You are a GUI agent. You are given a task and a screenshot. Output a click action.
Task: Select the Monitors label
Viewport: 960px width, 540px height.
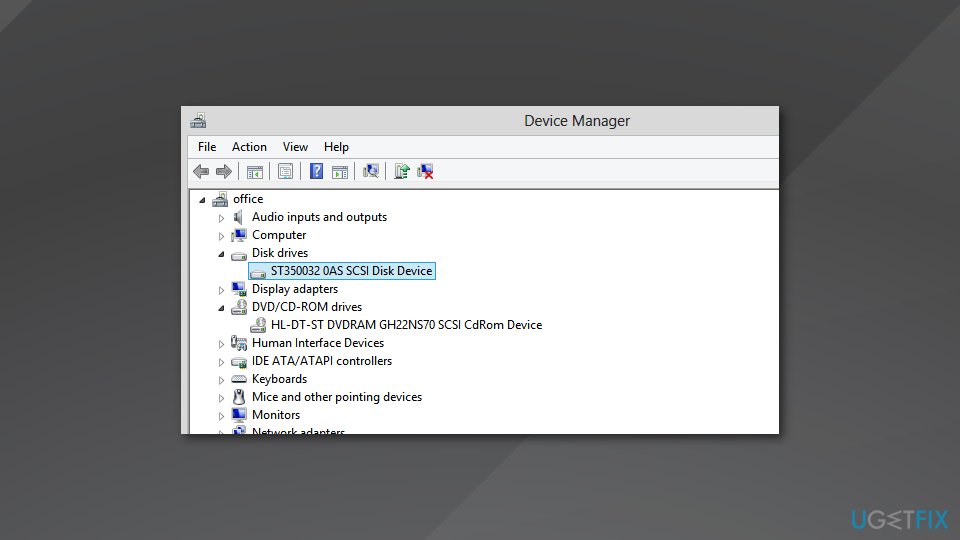[276, 415]
